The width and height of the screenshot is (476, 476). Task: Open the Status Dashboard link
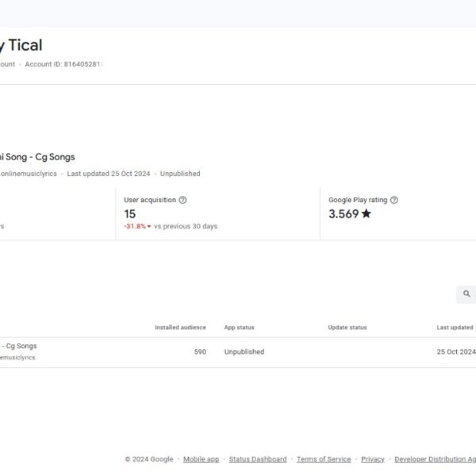tap(258, 459)
